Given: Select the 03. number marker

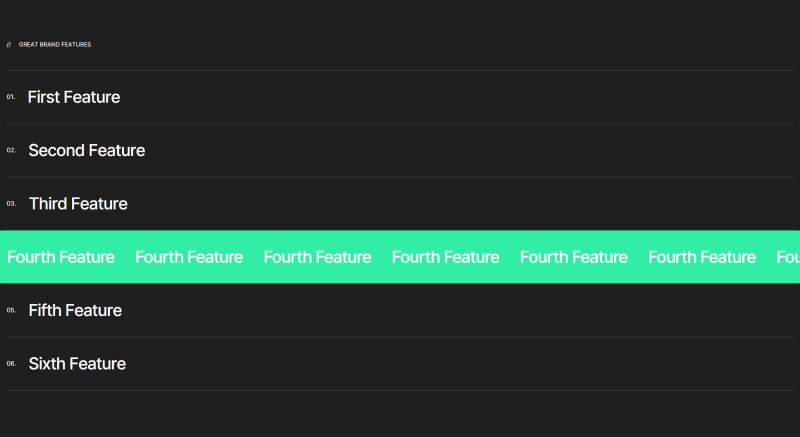Looking at the screenshot, I should pos(11,203).
